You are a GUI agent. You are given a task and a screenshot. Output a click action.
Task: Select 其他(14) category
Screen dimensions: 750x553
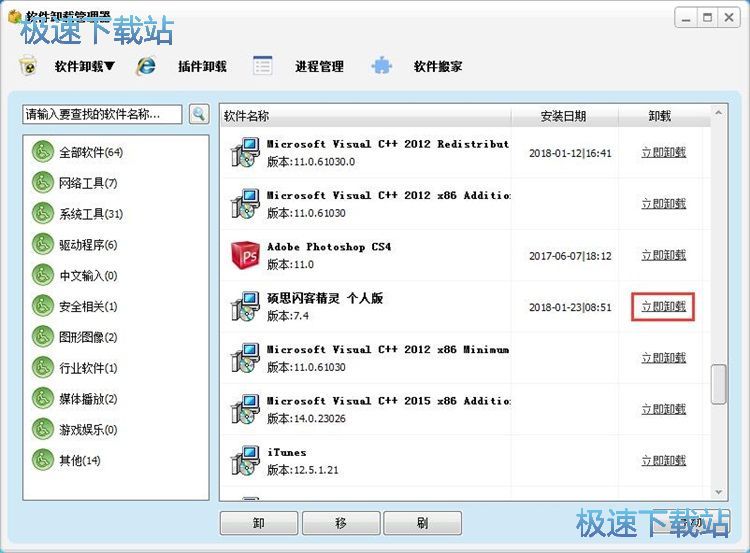pos(79,460)
